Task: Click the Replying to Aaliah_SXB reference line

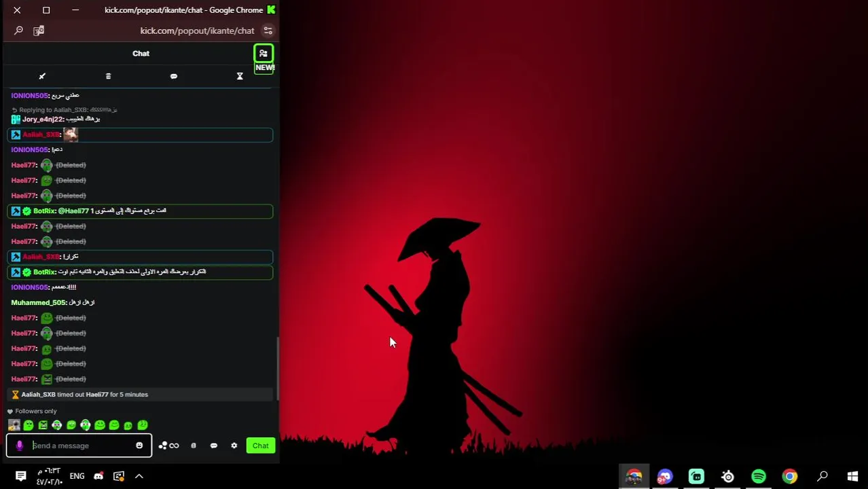Action: pos(65,109)
